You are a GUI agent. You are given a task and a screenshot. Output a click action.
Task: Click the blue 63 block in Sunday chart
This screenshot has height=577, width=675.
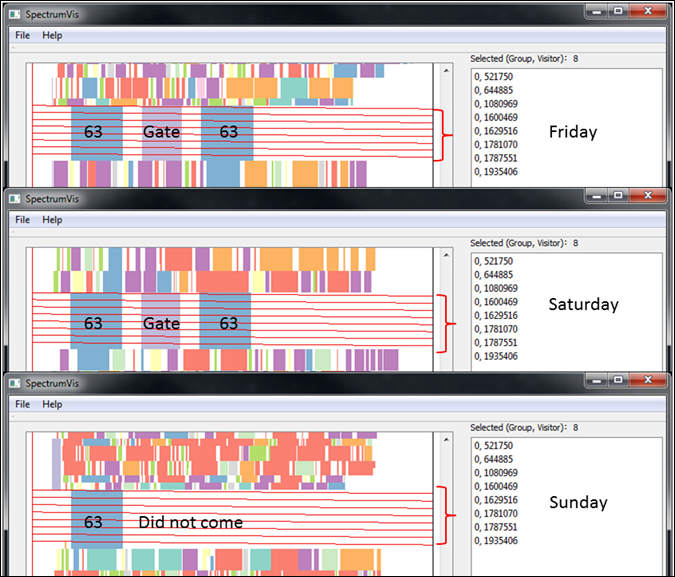coord(96,520)
